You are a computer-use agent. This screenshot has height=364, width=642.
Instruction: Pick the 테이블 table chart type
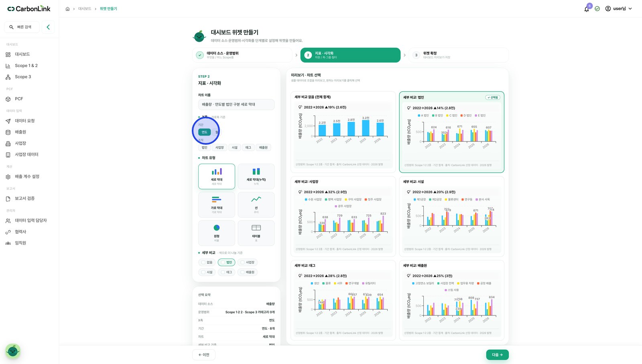click(x=256, y=233)
